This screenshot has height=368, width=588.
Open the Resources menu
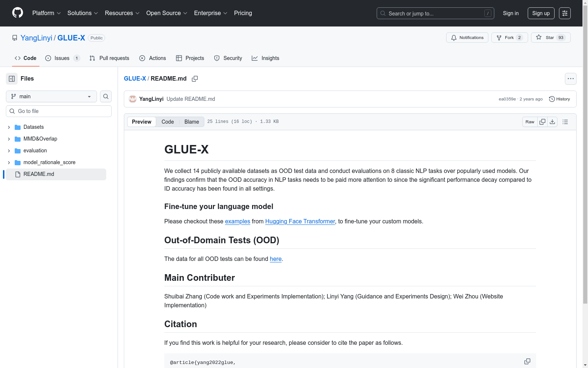(x=122, y=13)
